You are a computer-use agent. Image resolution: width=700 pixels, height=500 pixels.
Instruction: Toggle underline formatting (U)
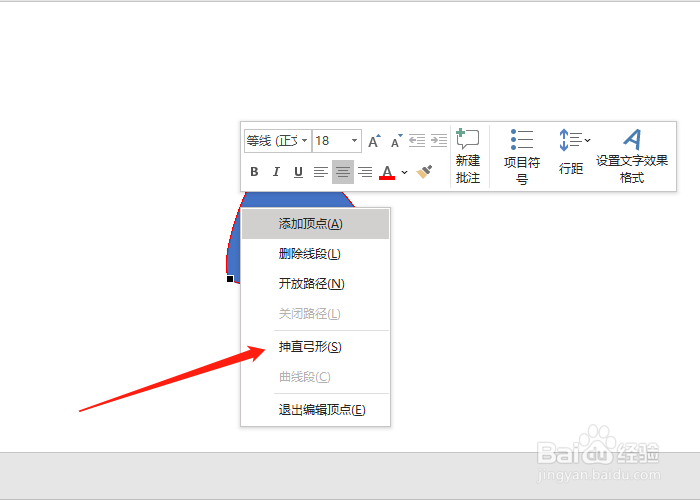coord(298,172)
